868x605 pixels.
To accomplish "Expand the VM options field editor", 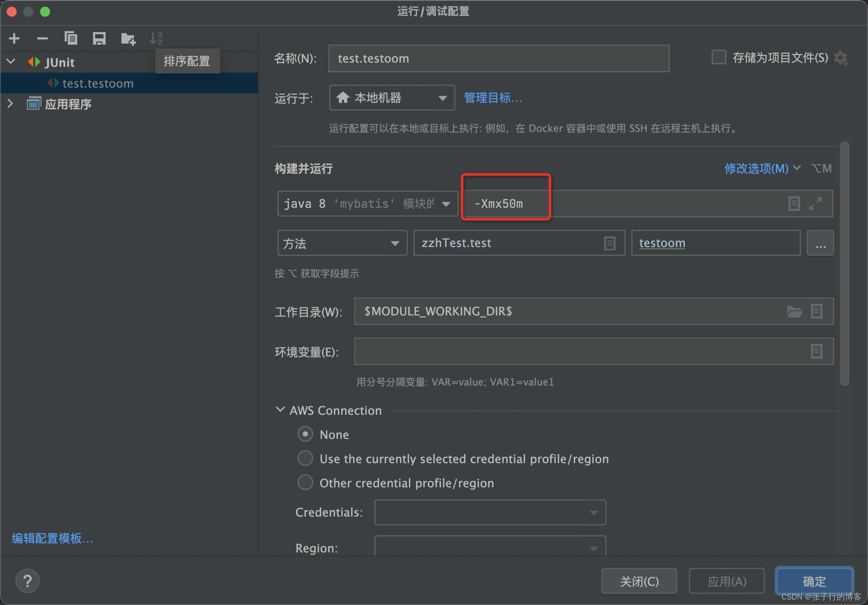I will coord(815,204).
